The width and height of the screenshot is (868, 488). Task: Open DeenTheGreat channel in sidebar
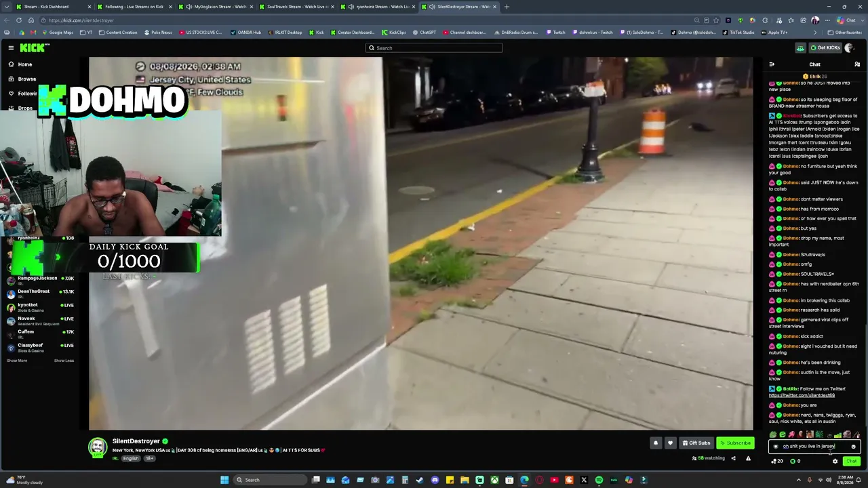pyautogui.click(x=41, y=293)
